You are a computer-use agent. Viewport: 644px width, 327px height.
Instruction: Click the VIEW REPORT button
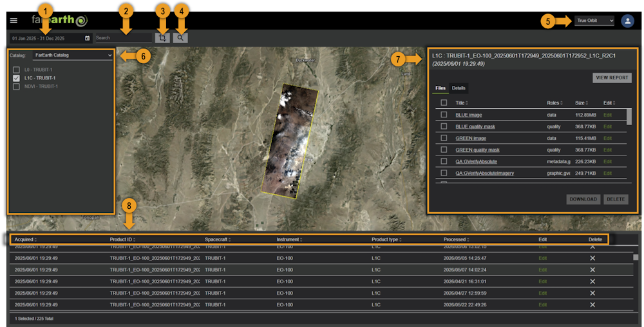[x=612, y=78]
